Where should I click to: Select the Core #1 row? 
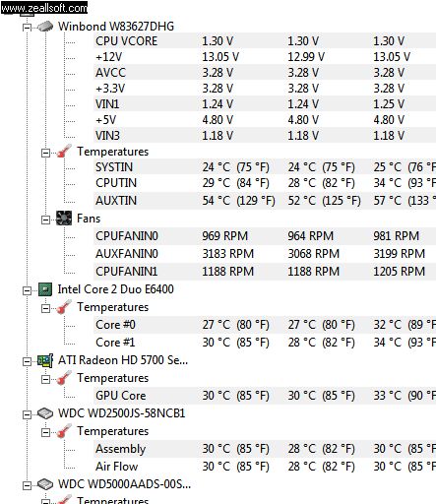click(265, 343)
